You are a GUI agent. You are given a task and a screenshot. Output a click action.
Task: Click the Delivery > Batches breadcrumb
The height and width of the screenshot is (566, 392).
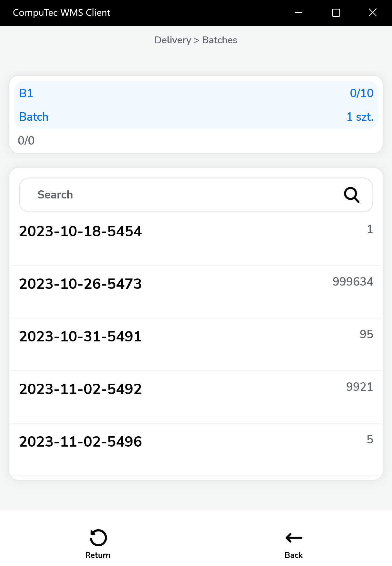click(x=196, y=40)
